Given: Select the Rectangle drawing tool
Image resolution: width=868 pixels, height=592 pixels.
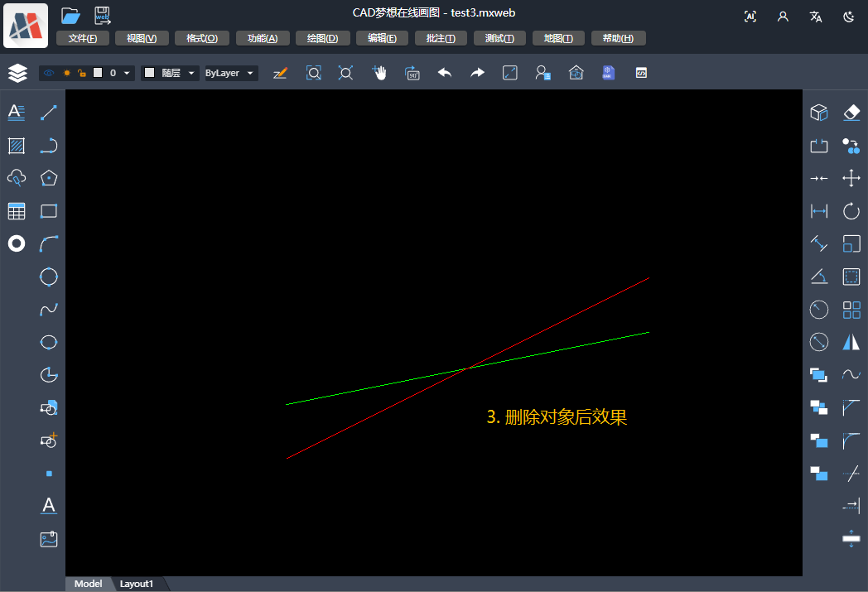Looking at the screenshot, I should (x=48, y=211).
